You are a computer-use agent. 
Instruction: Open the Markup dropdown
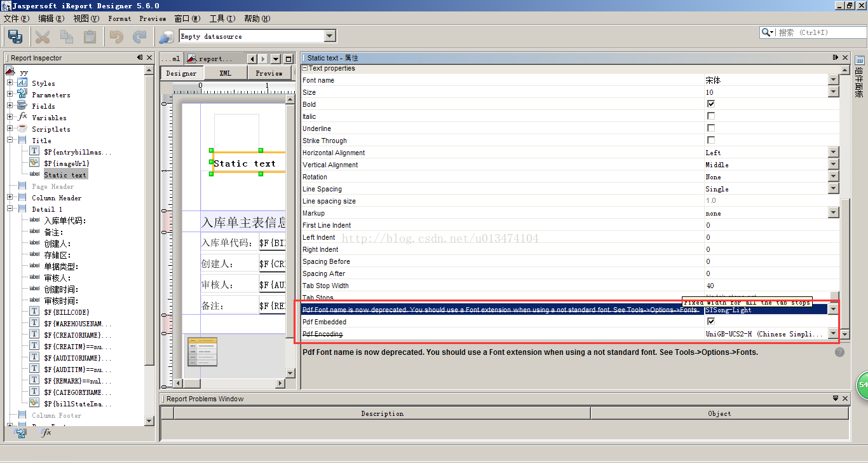tap(834, 212)
